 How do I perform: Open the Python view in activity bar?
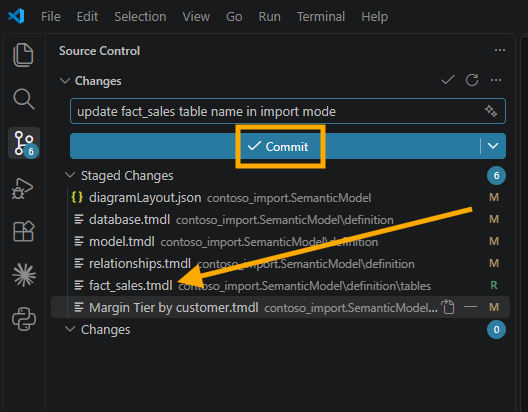(24, 319)
